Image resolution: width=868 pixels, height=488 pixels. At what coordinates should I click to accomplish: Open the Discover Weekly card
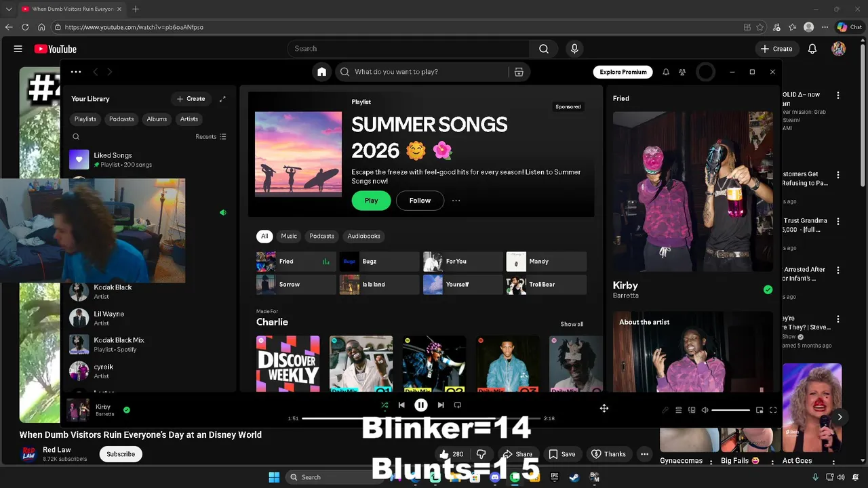point(288,364)
